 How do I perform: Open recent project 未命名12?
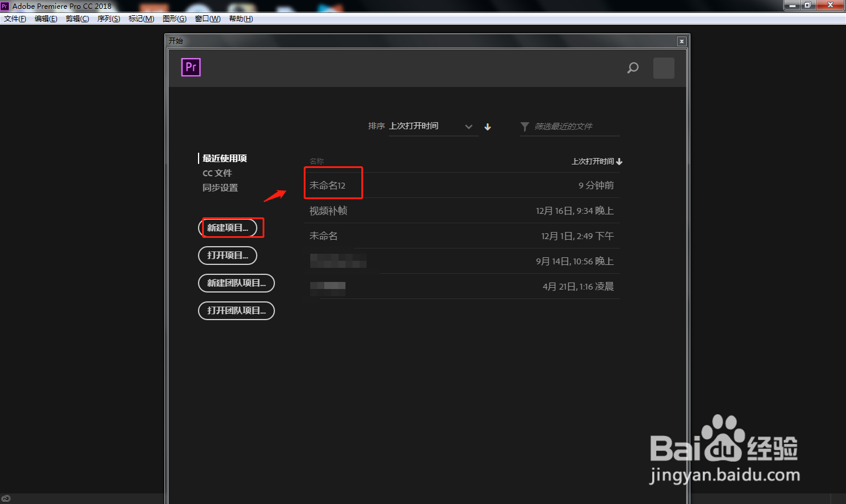tap(327, 186)
